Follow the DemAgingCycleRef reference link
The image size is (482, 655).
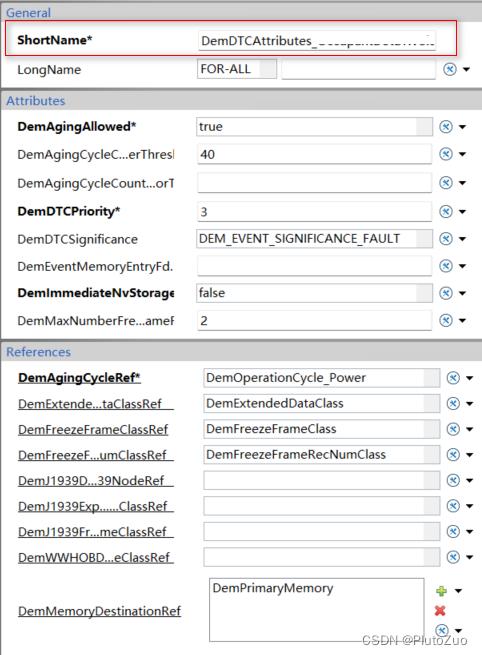[79, 378]
